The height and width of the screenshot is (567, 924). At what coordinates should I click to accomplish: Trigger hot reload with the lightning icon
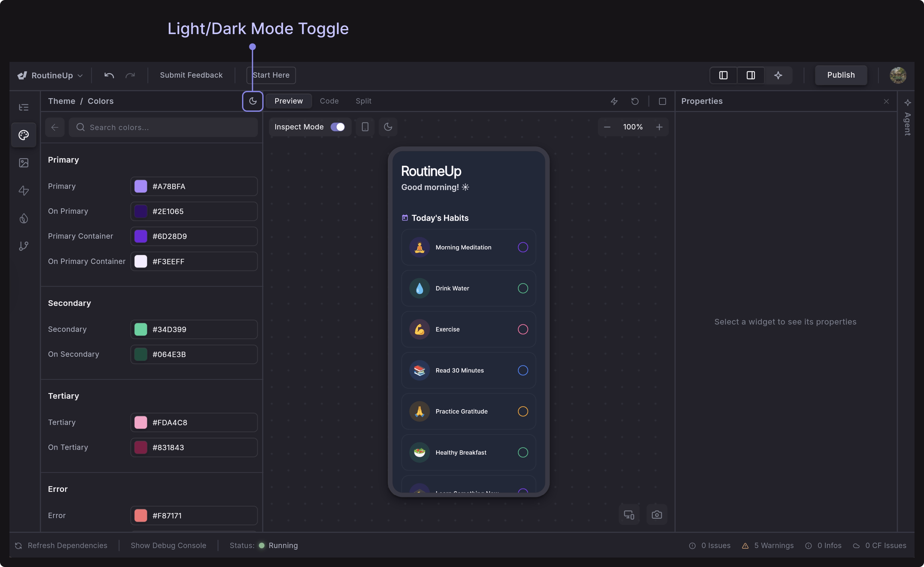(x=614, y=101)
